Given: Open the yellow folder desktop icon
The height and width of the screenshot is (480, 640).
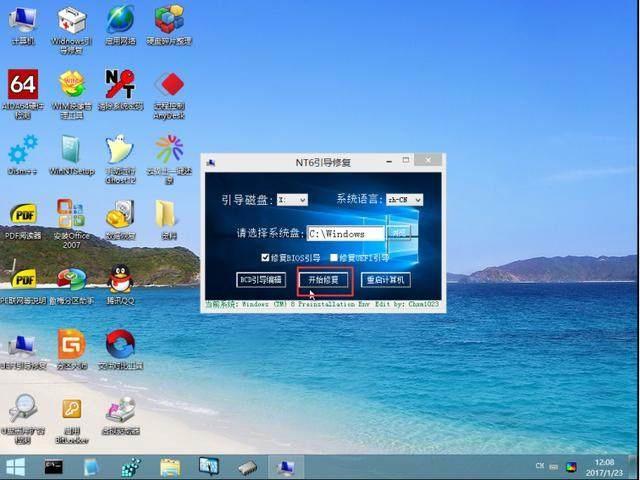Looking at the screenshot, I should pos(168,220).
